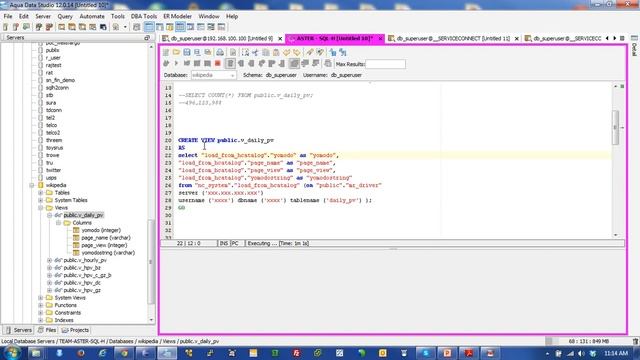
Task: Click the Save As icon right of Save
Action: coord(197,52)
